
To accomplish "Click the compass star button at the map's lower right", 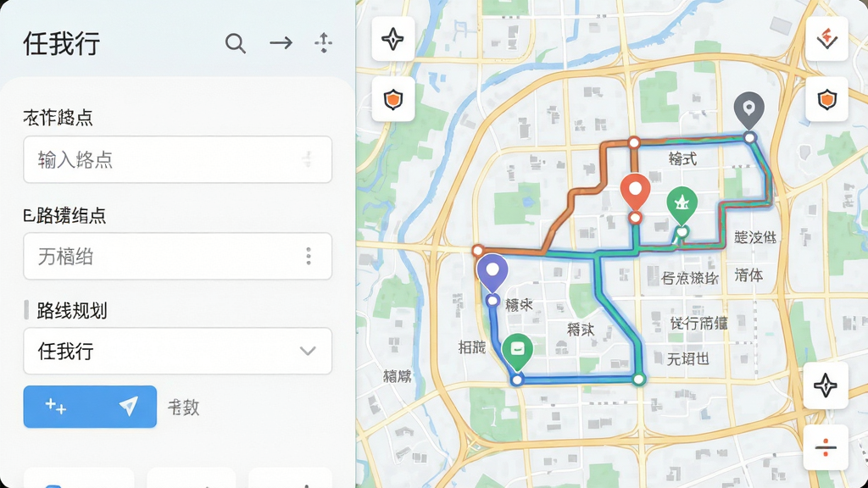I will [826, 385].
